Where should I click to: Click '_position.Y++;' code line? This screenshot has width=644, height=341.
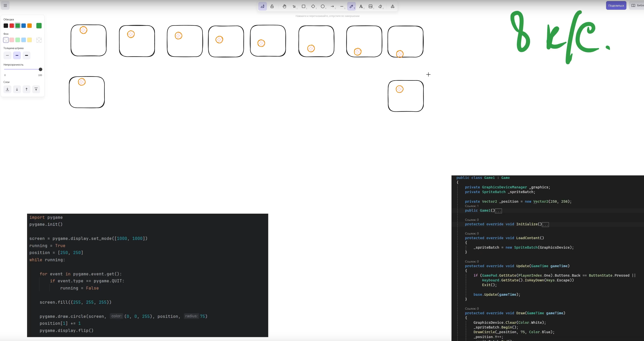[x=488, y=337]
